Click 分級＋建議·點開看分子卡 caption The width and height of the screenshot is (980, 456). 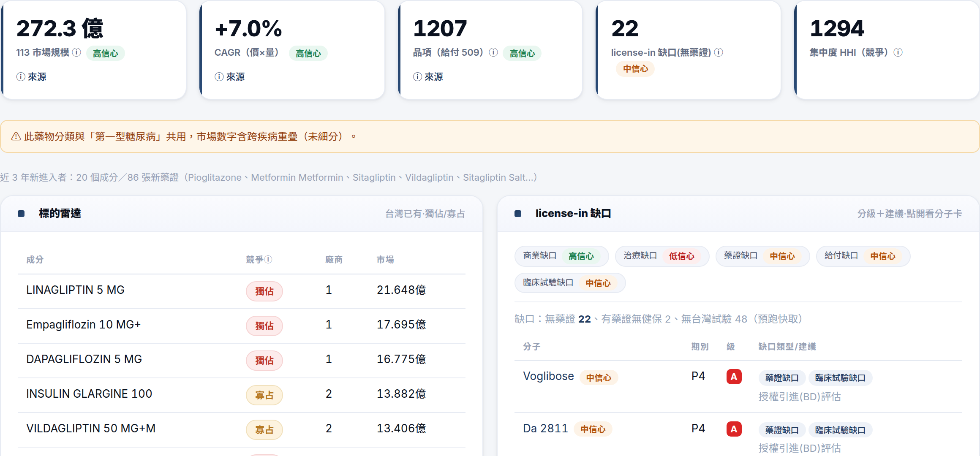[x=909, y=214]
